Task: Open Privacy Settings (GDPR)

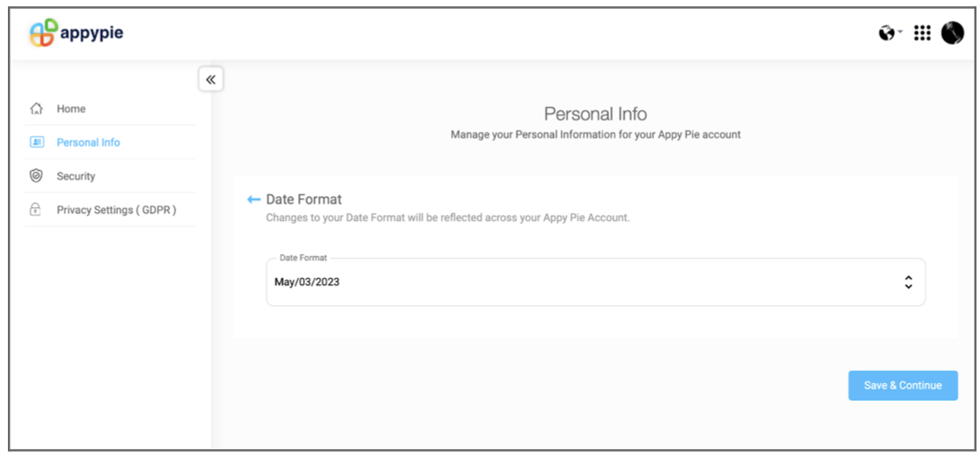Action: pyautogui.click(x=117, y=210)
